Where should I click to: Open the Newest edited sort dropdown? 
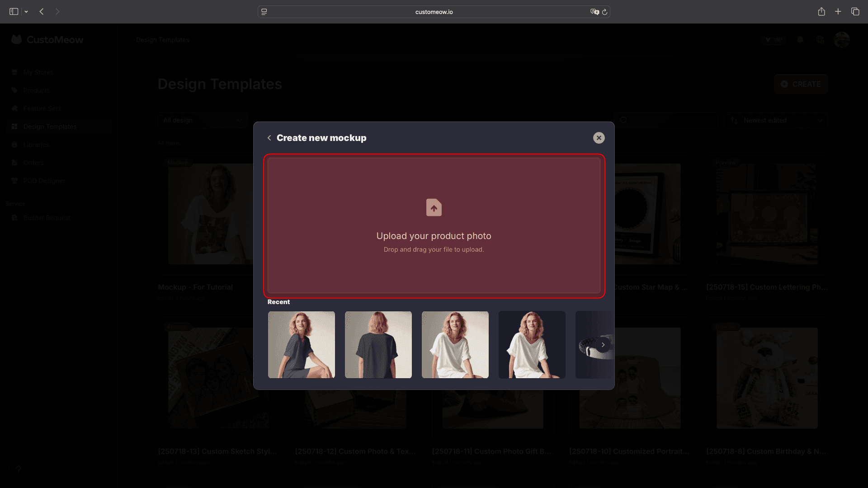[x=776, y=120]
